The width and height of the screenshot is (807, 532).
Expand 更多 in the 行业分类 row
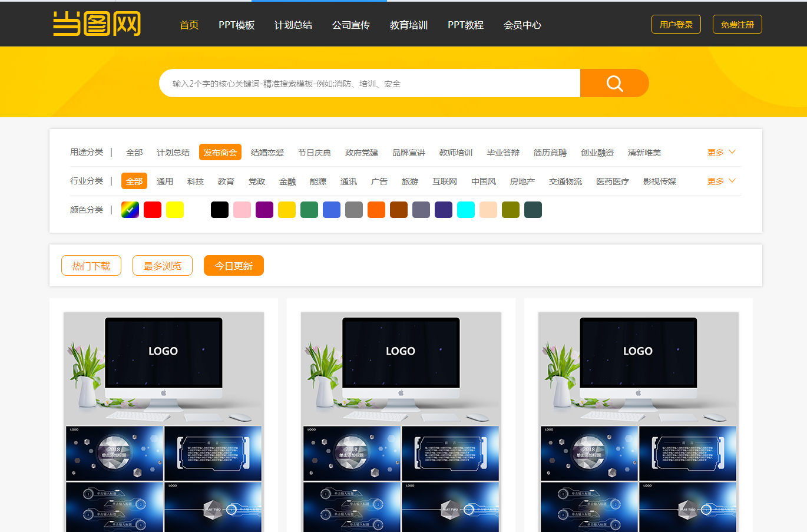[x=721, y=181]
